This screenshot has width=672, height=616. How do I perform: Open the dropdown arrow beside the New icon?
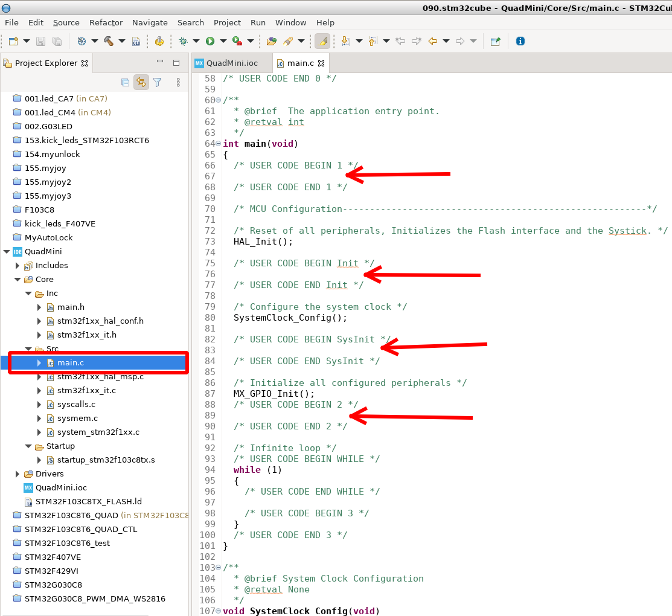[x=27, y=41]
